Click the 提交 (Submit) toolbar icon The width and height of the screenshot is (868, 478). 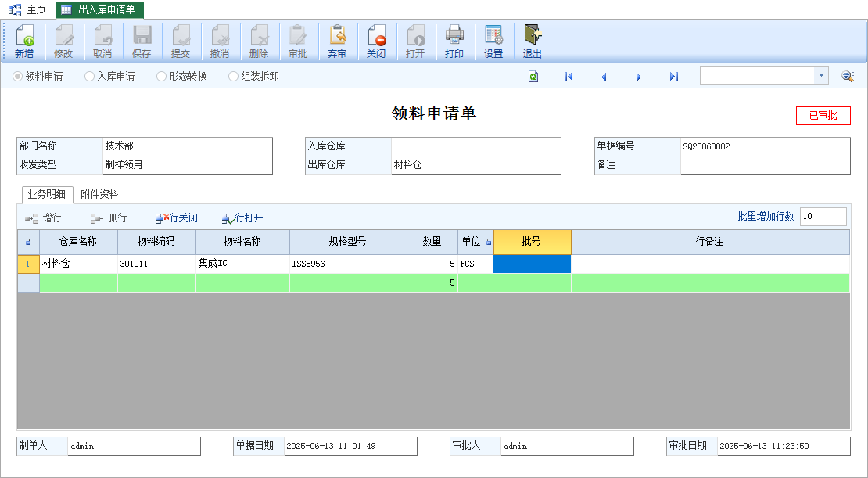[181, 41]
